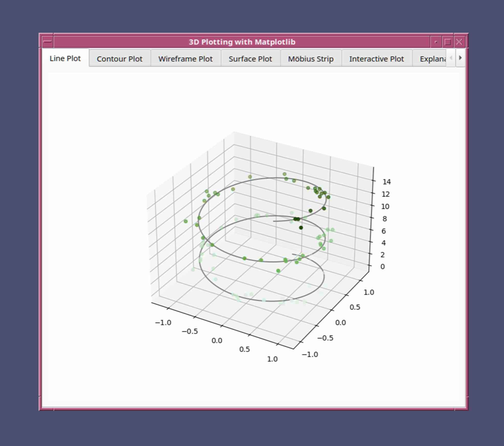Show the Möbius Strip tab
The image size is (504, 446).
pos(310,59)
